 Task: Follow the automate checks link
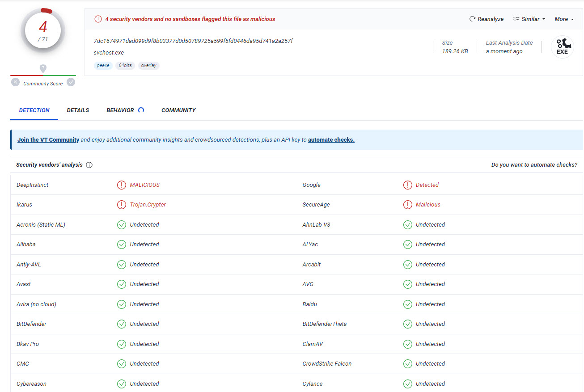click(x=331, y=140)
